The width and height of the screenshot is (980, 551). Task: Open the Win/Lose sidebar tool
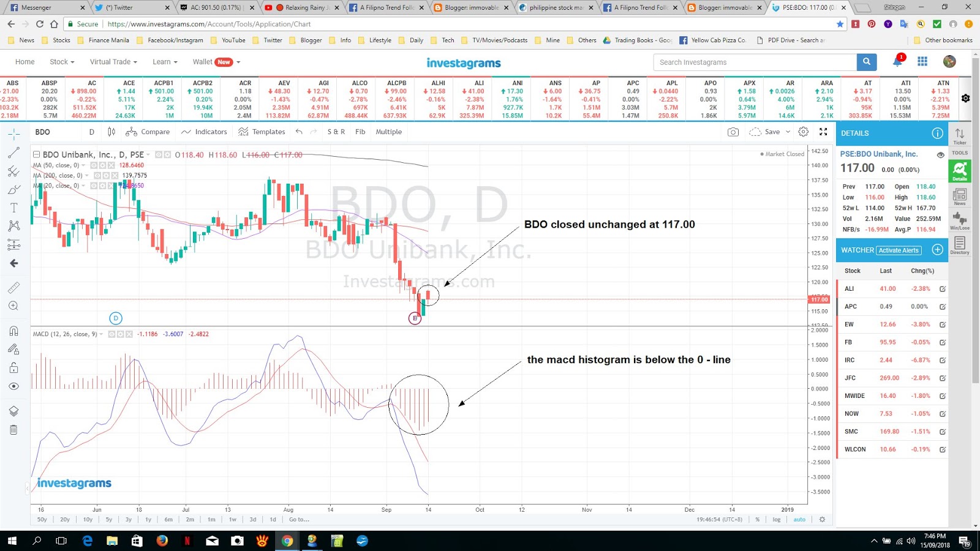point(960,221)
